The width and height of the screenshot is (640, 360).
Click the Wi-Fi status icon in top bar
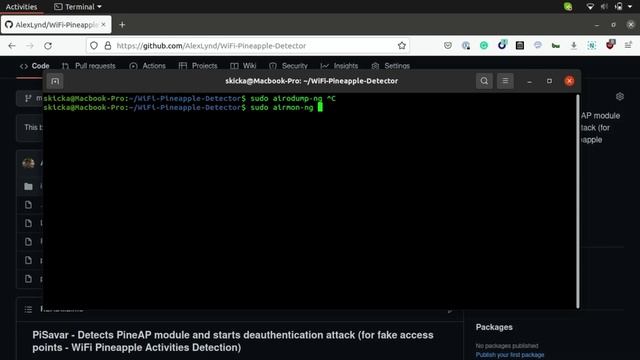pos(590,7)
